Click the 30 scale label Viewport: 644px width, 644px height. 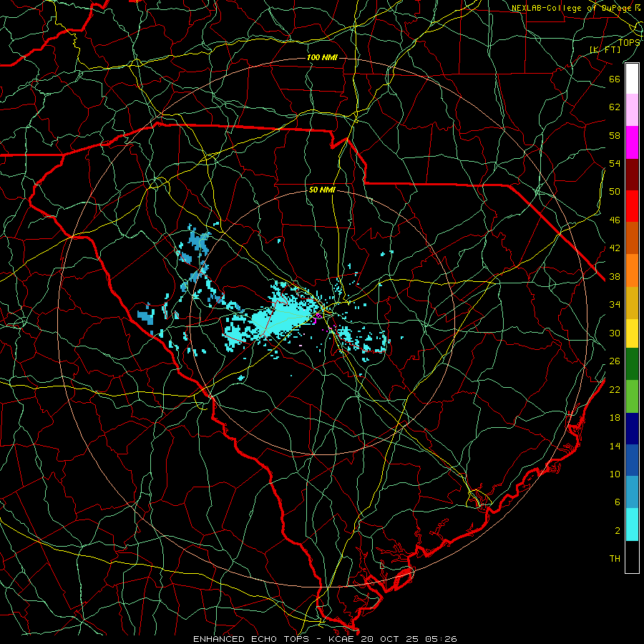click(x=615, y=333)
